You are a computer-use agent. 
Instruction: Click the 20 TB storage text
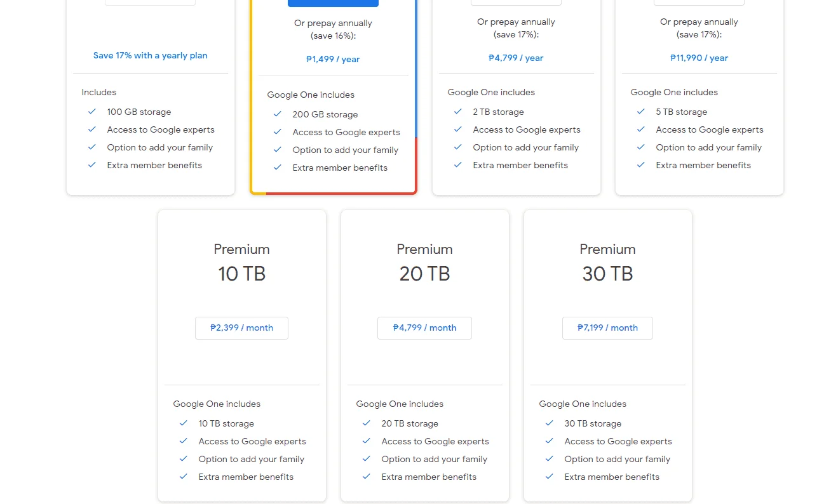point(410,423)
